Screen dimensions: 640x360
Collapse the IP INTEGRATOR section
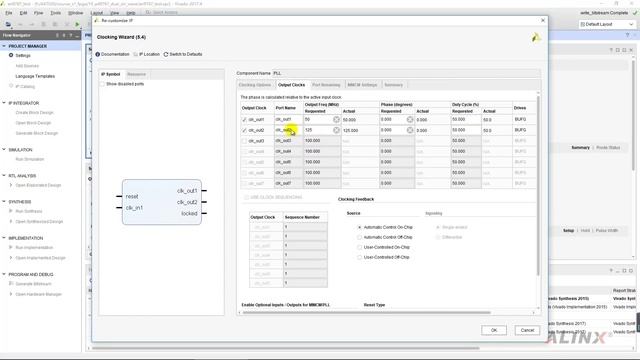click(4, 103)
